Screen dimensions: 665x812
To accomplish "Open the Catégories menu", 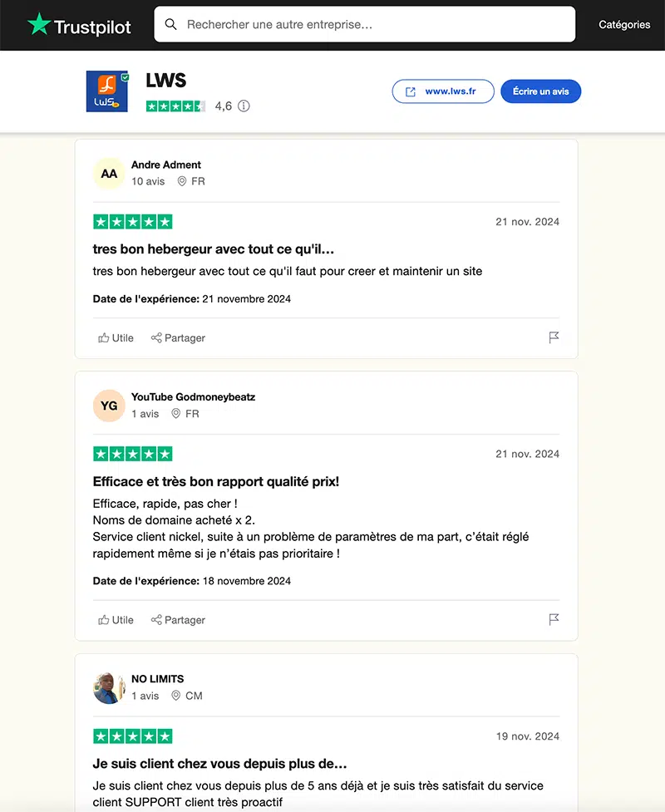I will (x=624, y=25).
